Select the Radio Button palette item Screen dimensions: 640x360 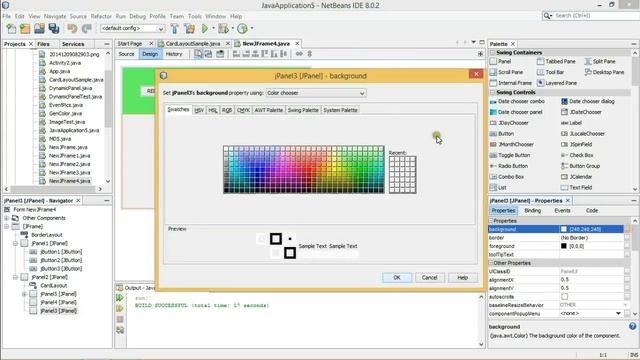(x=509, y=166)
